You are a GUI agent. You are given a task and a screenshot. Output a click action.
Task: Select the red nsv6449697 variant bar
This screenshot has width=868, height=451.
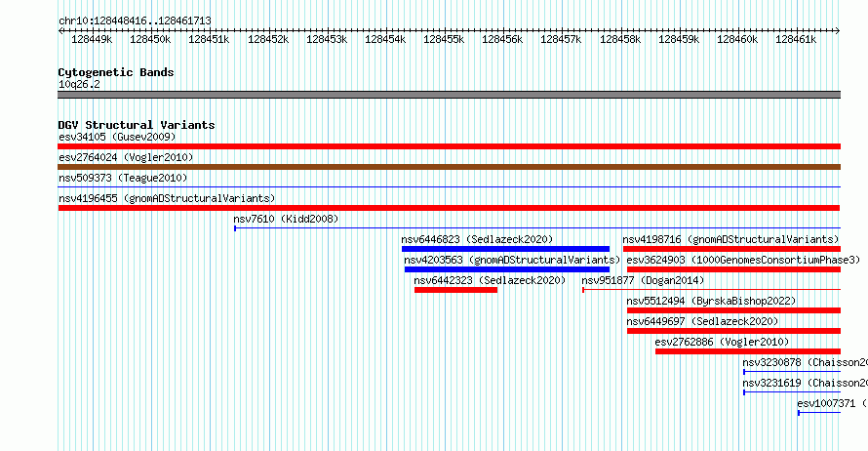click(x=733, y=331)
